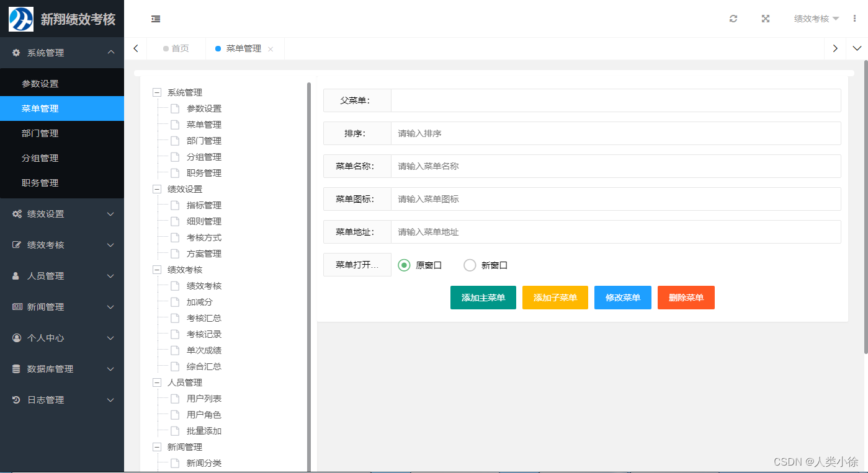
Task: Select 考核记录 in the menu tree
Action: click(204, 334)
